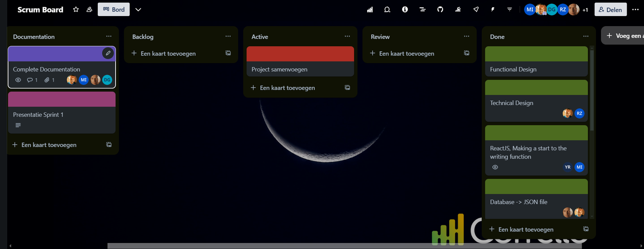Viewport: 644px width, 249px height.
Task: Toggle watch eye on Complete Documentation card
Action: [x=18, y=80]
